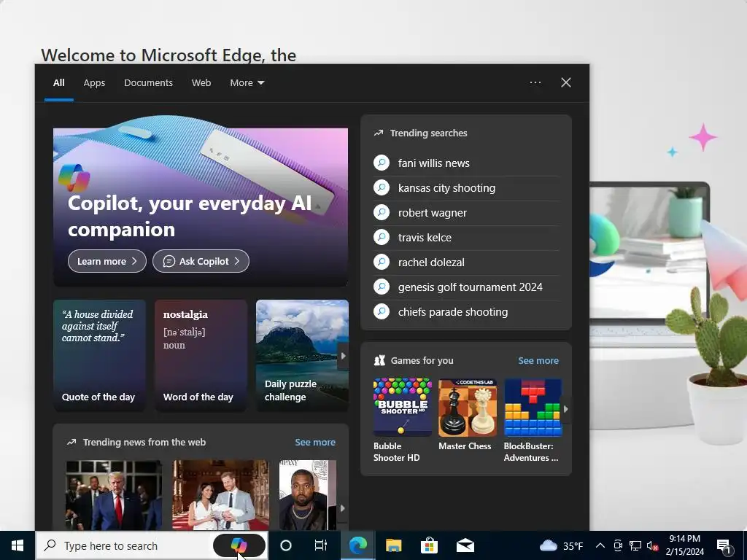Search for fani willis news

click(x=433, y=163)
